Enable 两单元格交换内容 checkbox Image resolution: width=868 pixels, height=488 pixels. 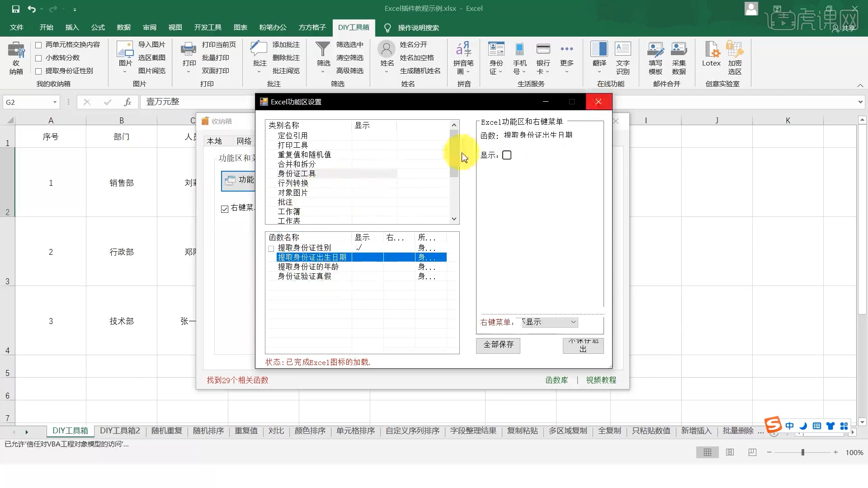tap(38, 45)
